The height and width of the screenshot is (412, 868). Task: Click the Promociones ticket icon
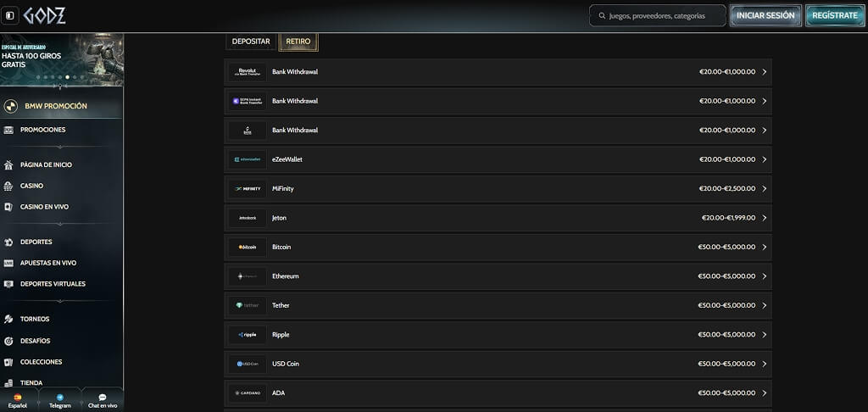click(8, 130)
